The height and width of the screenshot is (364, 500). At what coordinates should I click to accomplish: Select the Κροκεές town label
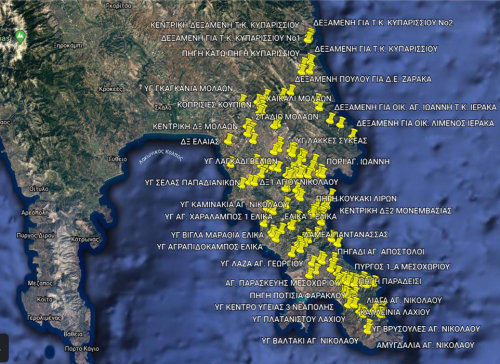(x=111, y=89)
